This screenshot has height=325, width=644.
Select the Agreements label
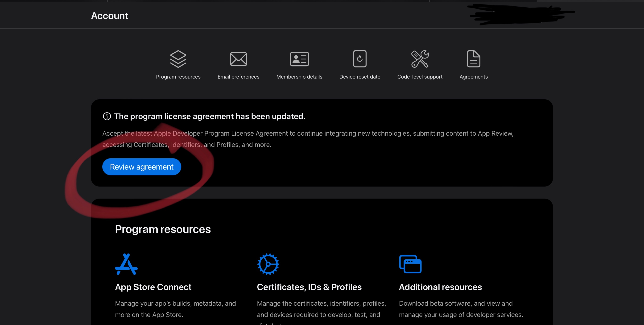pos(474,77)
